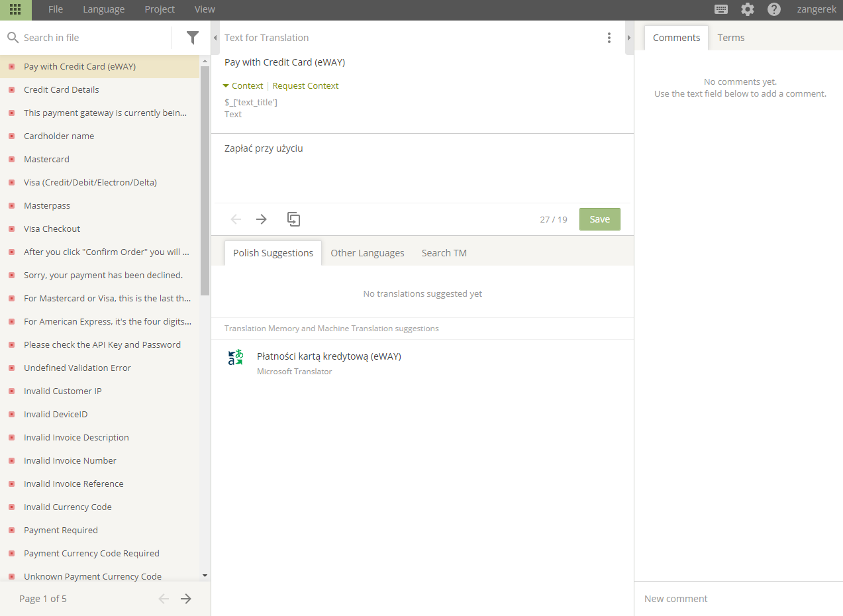Select the Other Languages tab
Screen dimensions: 843x616
pos(368,253)
